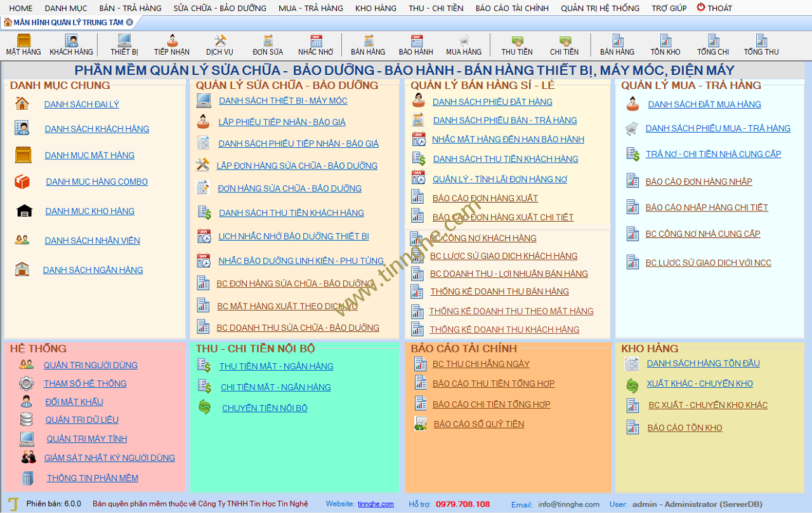Open THÔNG TIN PHẦN MỀM link
812x513 pixels.
click(x=93, y=479)
